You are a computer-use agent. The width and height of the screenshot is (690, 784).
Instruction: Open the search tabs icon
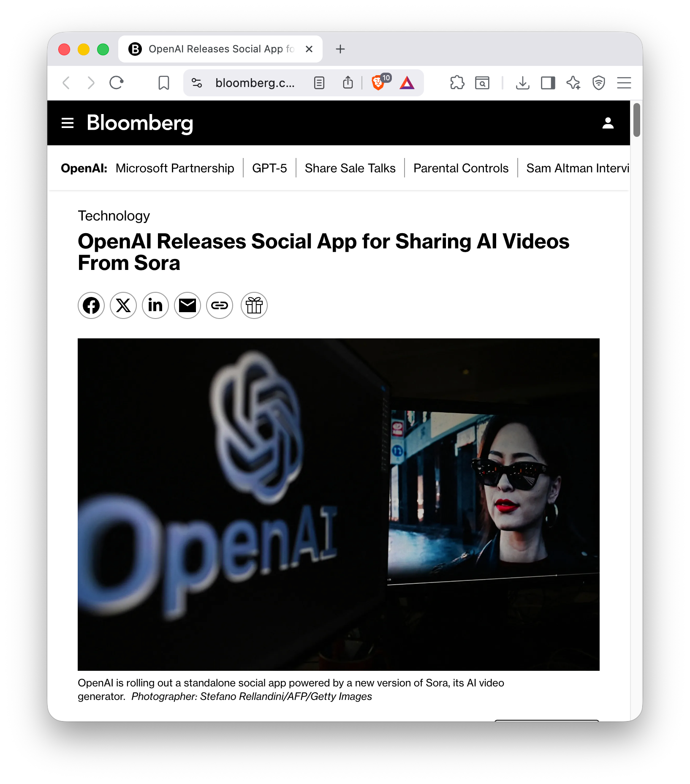click(x=482, y=83)
